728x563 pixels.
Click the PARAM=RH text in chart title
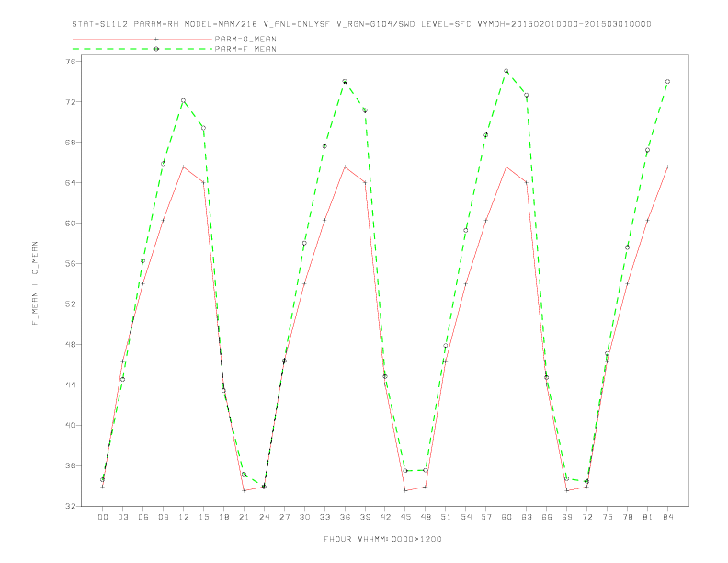156,24
